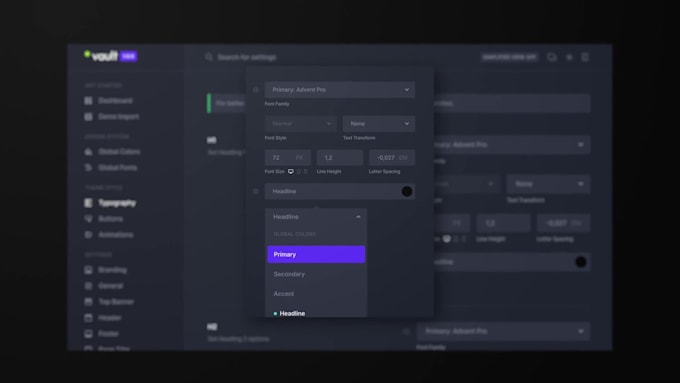This screenshot has height=383, width=680.
Task: Choose Accent in the global colors list
Action: 316,294
